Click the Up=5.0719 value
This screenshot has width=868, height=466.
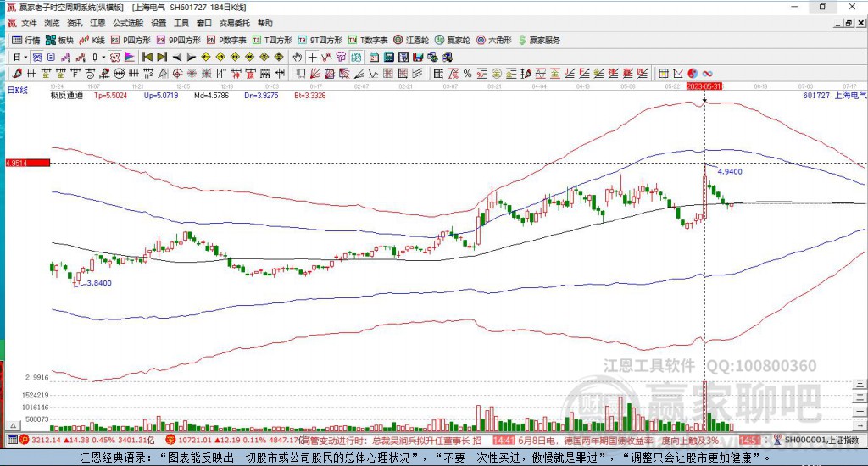(161, 95)
